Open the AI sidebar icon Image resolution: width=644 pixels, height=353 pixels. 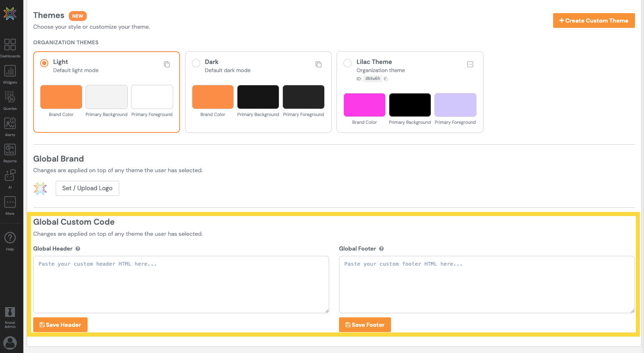point(10,176)
